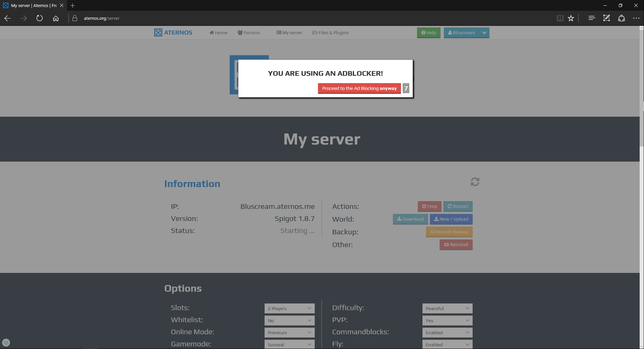
Task: Stop the server
Action: click(x=429, y=207)
